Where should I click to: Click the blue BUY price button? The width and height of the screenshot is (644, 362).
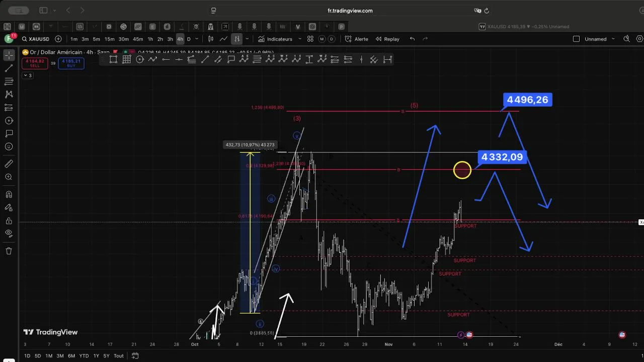coord(71,63)
